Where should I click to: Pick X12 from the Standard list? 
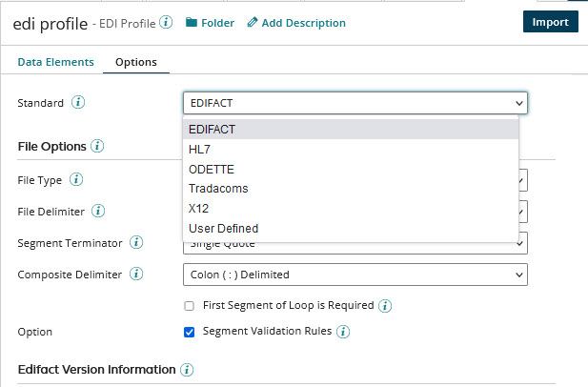point(351,209)
